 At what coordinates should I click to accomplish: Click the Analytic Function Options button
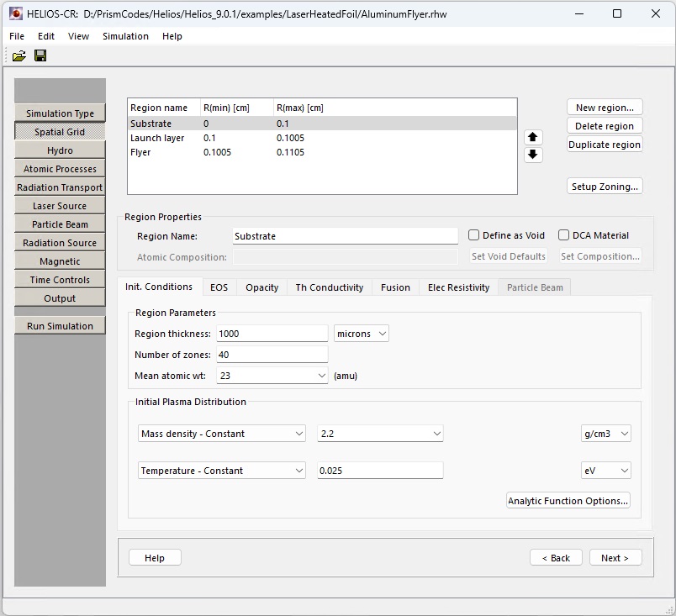point(568,501)
